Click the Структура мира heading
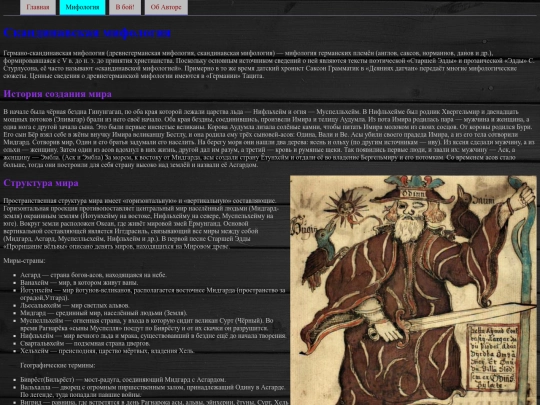540x405 pixels. pos(41,183)
